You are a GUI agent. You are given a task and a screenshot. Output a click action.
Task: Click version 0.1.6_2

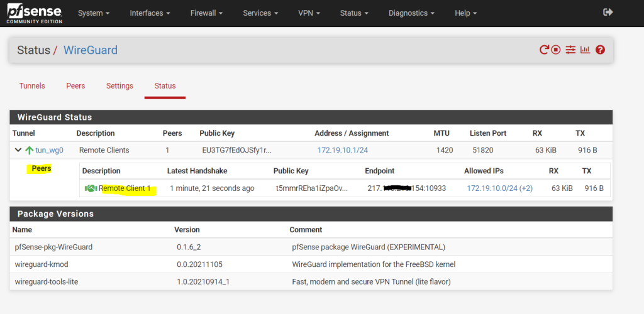tap(189, 247)
